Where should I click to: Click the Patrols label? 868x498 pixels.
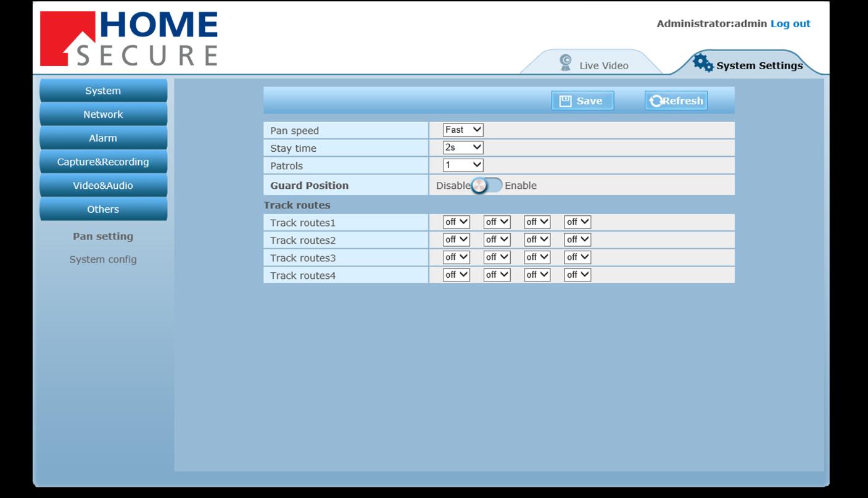286,166
